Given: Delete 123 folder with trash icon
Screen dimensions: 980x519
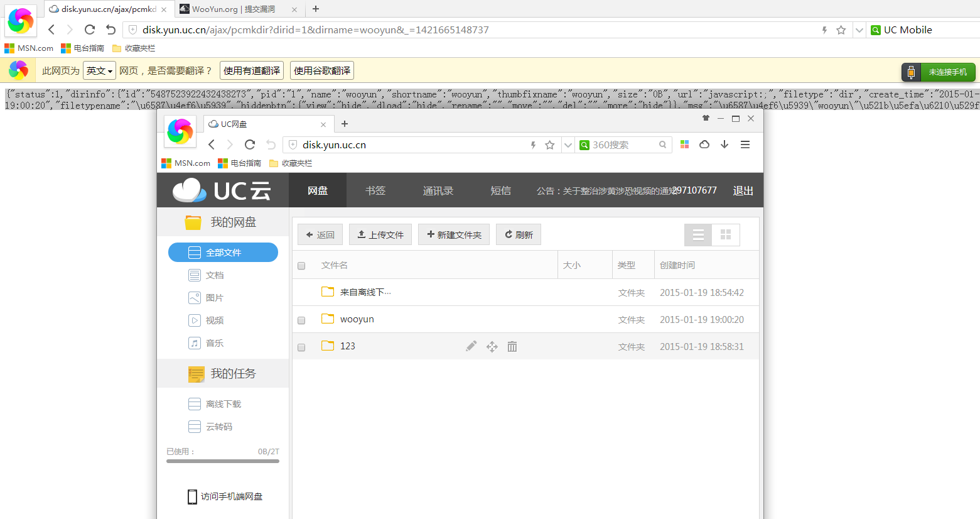Looking at the screenshot, I should click(512, 347).
